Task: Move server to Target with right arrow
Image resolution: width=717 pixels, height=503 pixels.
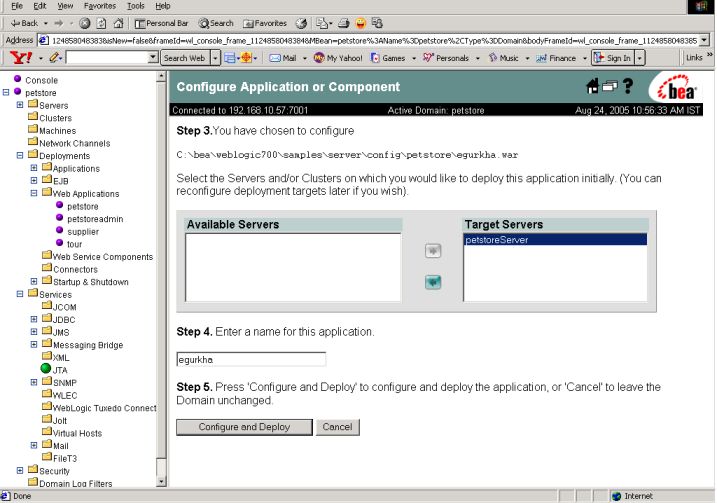Action: click(x=433, y=251)
